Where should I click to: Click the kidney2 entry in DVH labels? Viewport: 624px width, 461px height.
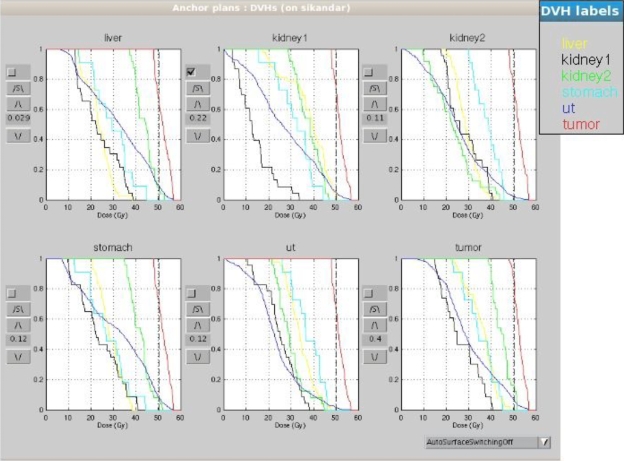pyautogui.click(x=585, y=76)
